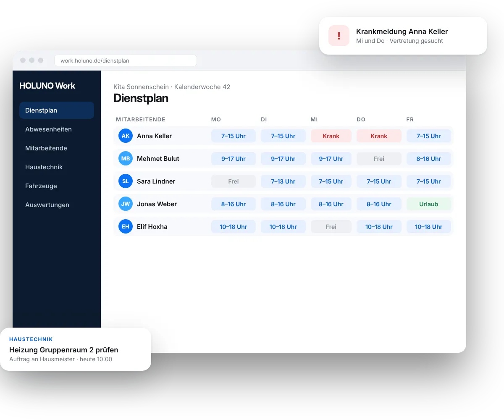Viewport: 504px width, 420px height.
Task: Click the name Elif Hoxha in the table
Action: click(152, 227)
